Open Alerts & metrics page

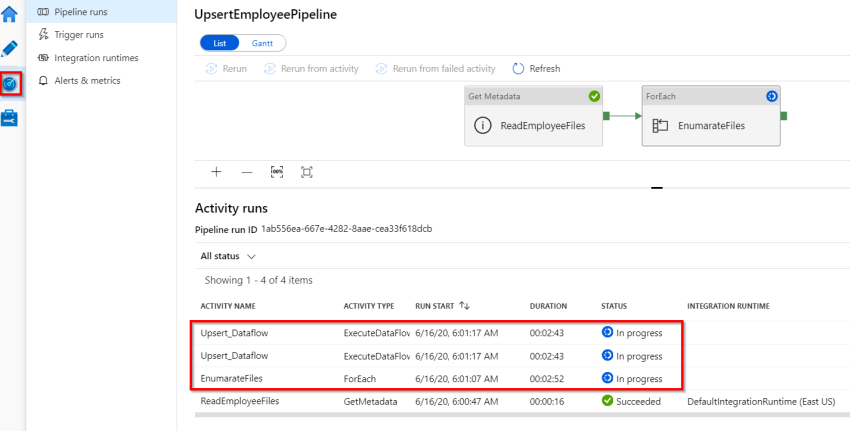(86, 80)
